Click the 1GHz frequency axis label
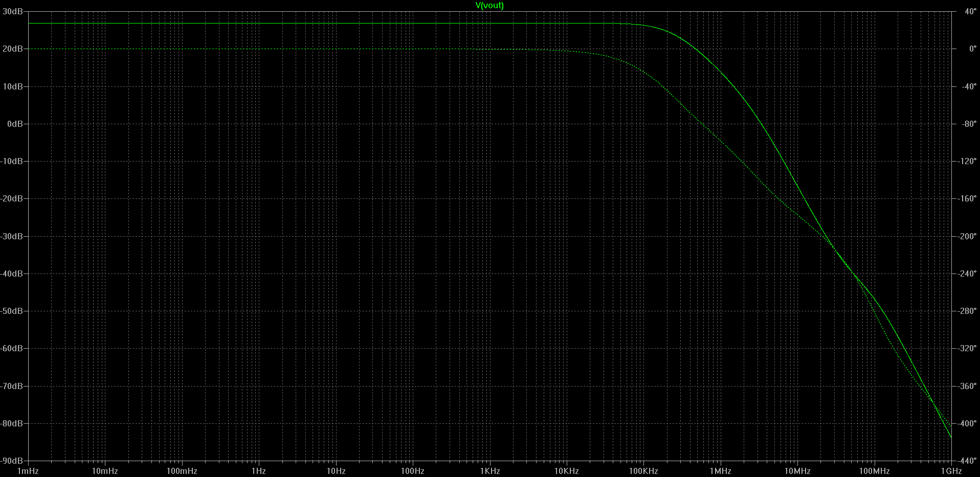 pos(951,471)
